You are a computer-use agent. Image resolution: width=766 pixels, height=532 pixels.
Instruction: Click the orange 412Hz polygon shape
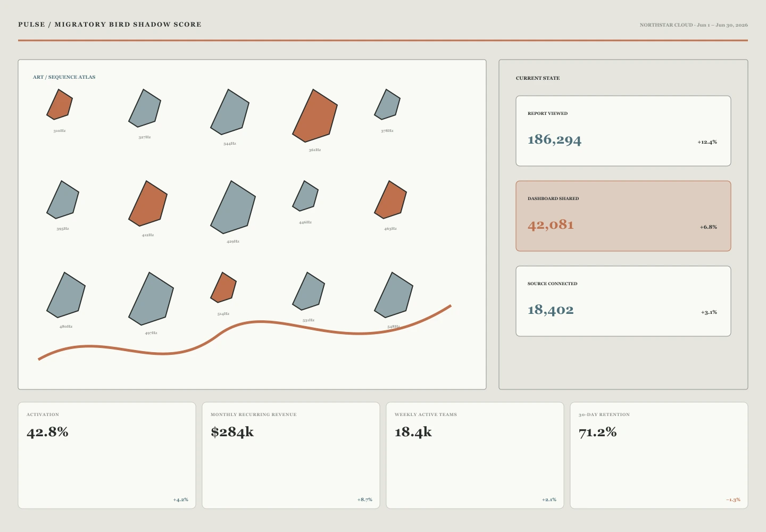(148, 203)
